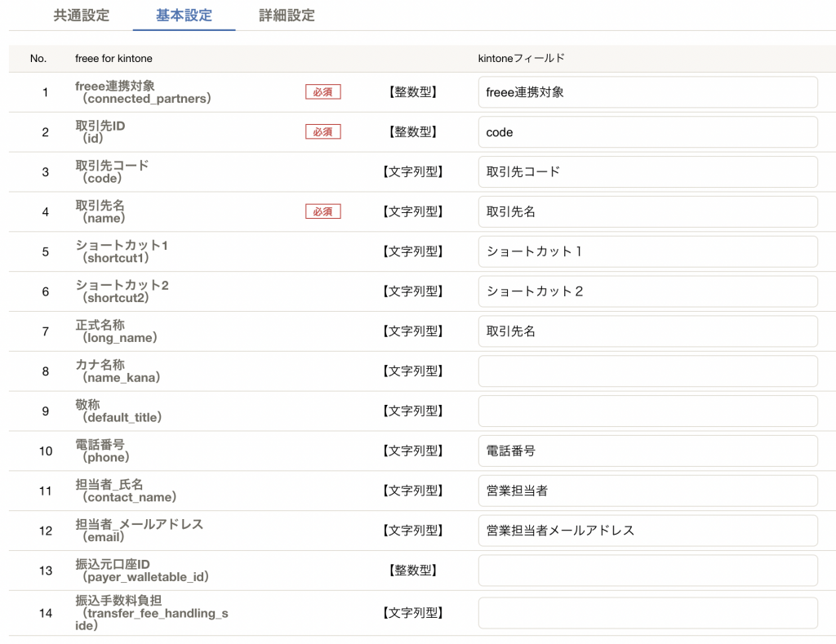Click the No. column header

tap(38, 59)
